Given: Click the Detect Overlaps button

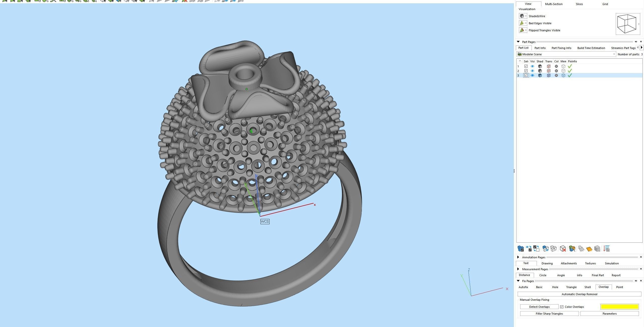Looking at the screenshot, I should [539, 307].
